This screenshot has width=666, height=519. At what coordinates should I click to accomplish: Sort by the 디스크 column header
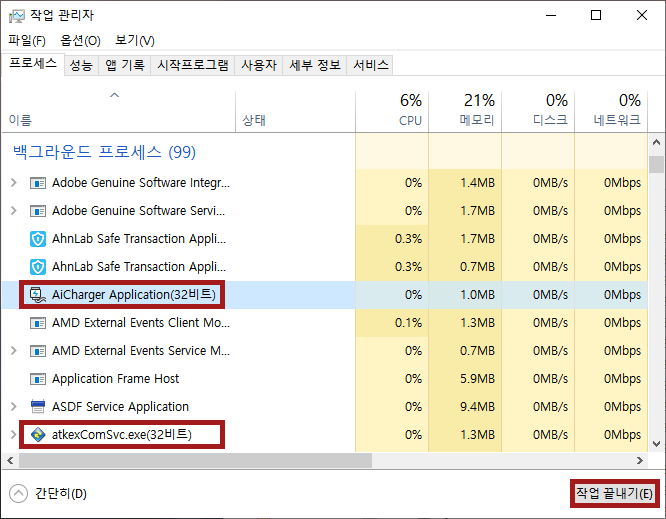click(x=538, y=112)
